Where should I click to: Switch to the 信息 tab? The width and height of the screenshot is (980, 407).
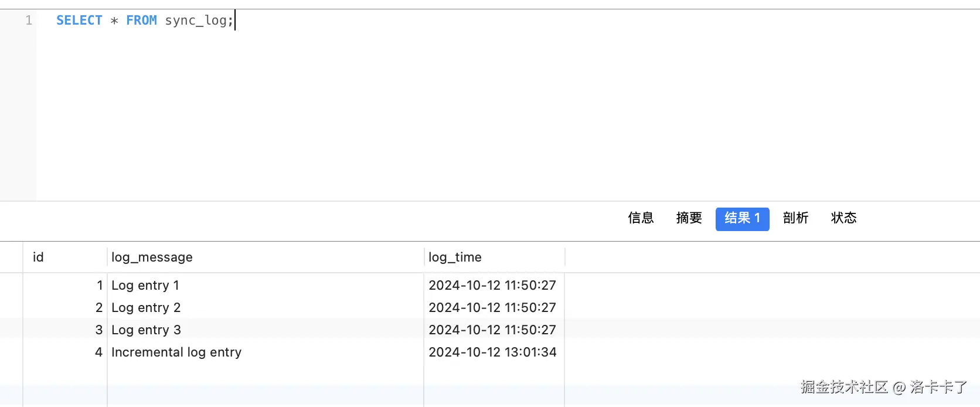(641, 218)
